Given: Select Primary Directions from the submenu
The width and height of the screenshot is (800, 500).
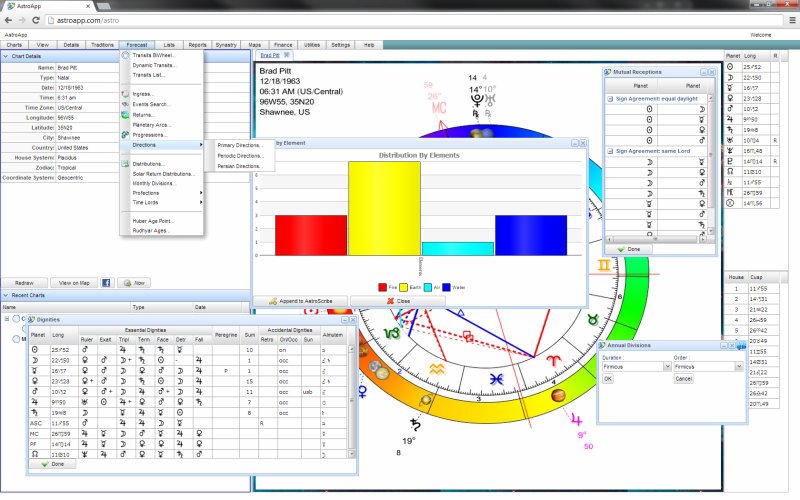Looking at the screenshot, I should pyautogui.click(x=240, y=145).
